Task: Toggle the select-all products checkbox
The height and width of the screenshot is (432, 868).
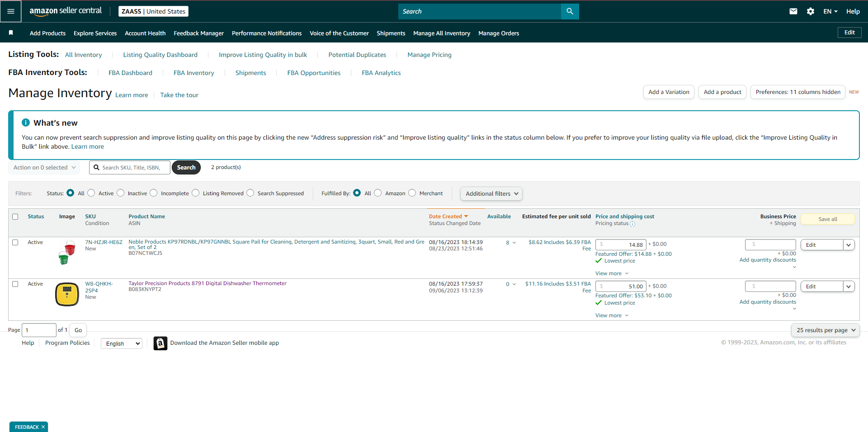Action: (x=15, y=216)
